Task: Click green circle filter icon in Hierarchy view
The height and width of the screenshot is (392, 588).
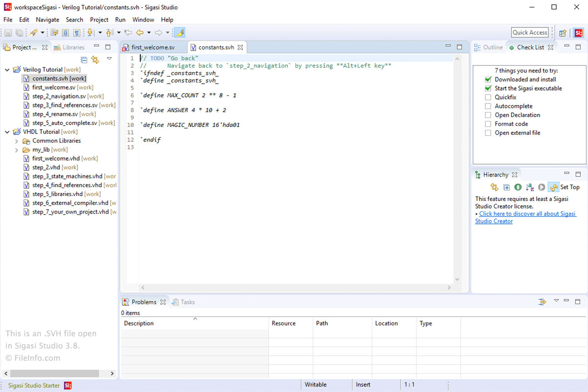Action: click(x=518, y=187)
